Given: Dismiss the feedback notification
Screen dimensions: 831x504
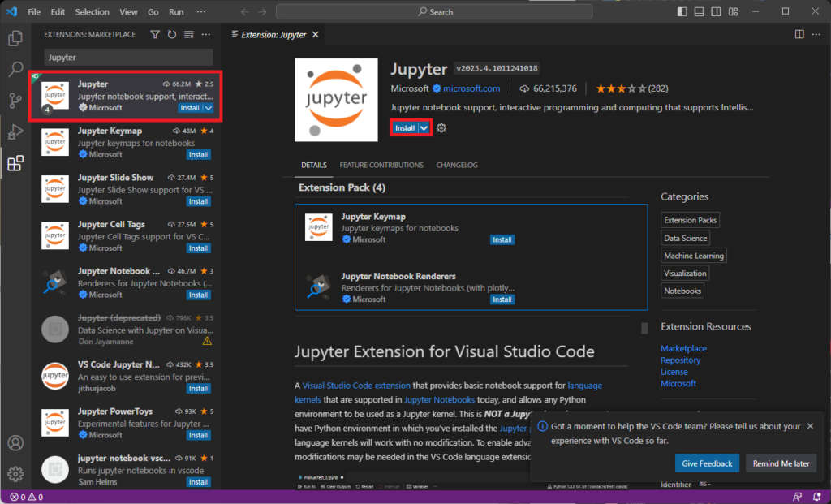Looking at the screenshot, I should (x=810, y=426).
